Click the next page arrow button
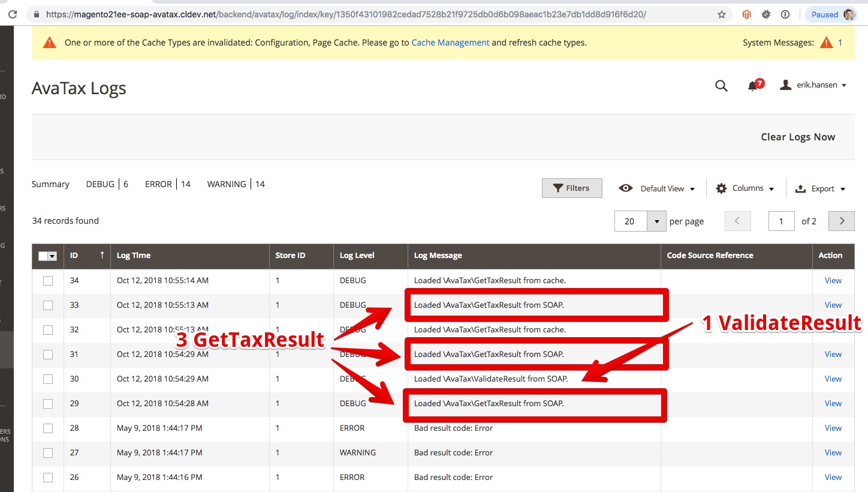Screen dimensions: 868x492 [x=841, y=221]
